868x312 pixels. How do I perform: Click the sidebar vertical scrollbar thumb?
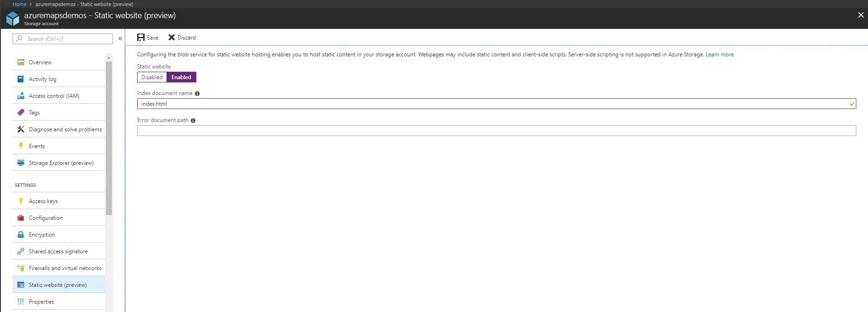[x=109, y=138]
